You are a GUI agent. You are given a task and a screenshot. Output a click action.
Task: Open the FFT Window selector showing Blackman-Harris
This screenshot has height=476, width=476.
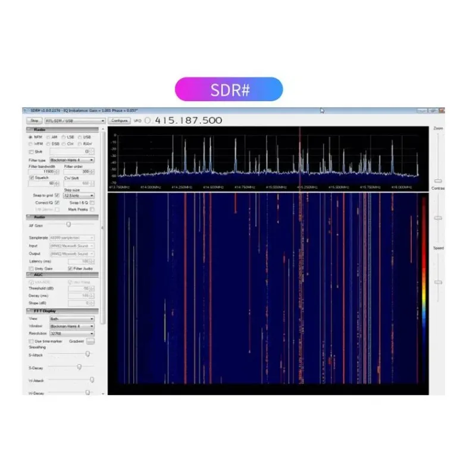(x=71, y=326)
